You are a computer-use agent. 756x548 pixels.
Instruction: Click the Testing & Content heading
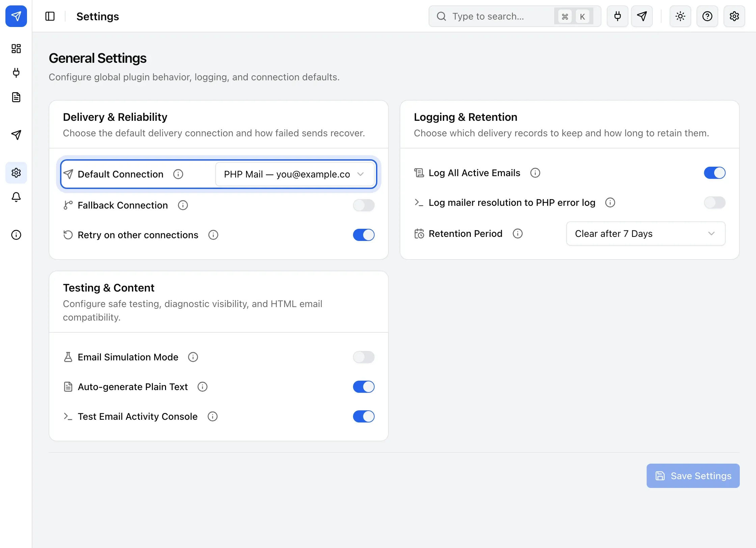pyautogui.click(x=109, y=288)
